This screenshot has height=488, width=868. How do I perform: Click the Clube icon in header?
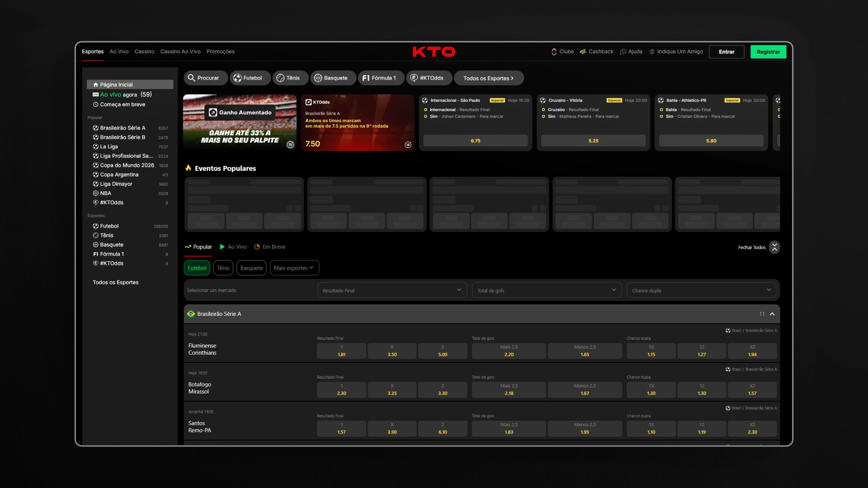point(554,52)
